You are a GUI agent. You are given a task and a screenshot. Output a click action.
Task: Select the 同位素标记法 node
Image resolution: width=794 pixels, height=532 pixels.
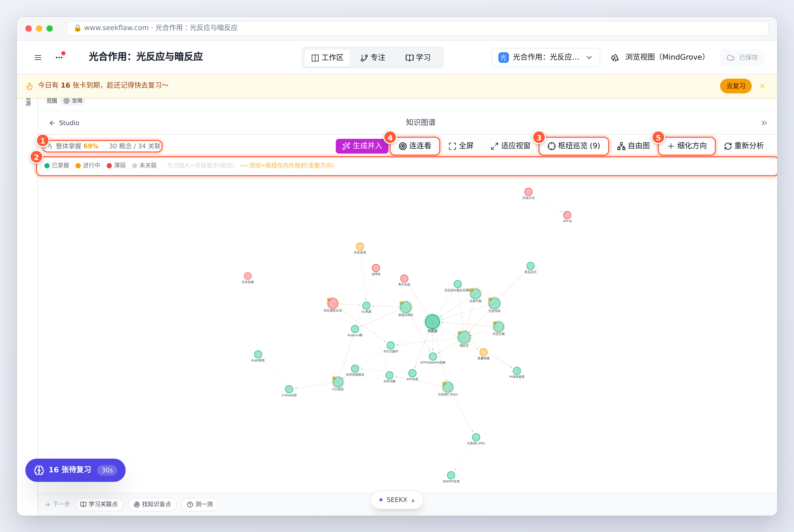tap(333, 303)
